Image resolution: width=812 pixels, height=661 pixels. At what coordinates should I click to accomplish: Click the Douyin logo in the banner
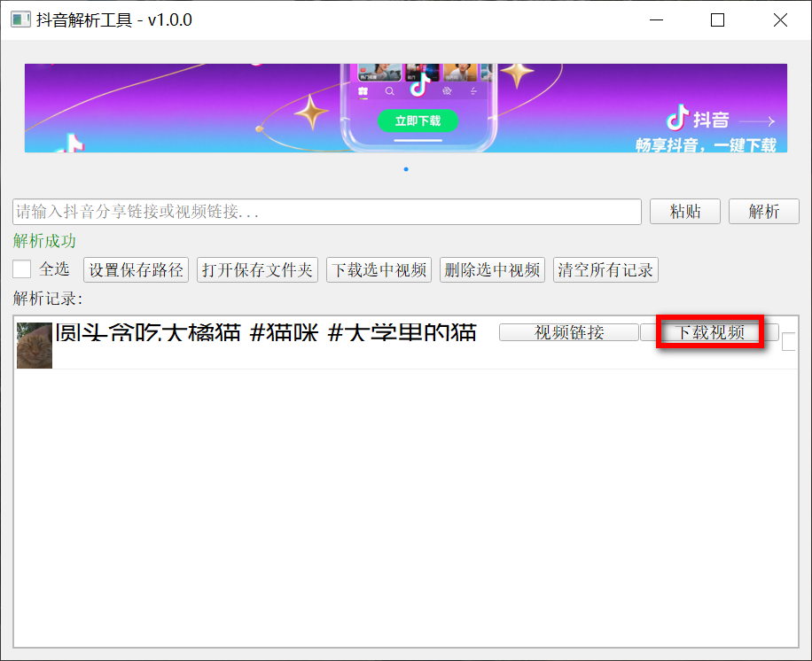(x=678, y=118)
